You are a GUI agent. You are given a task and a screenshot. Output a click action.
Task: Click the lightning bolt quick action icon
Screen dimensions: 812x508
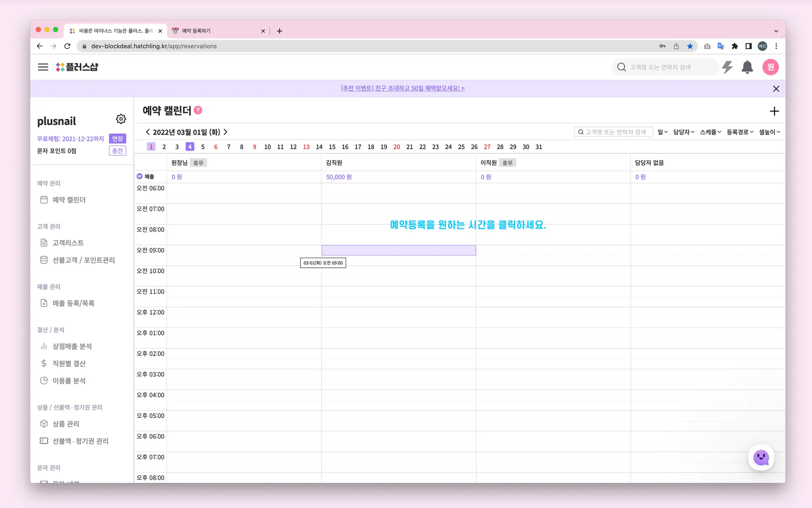click(727, 67)
